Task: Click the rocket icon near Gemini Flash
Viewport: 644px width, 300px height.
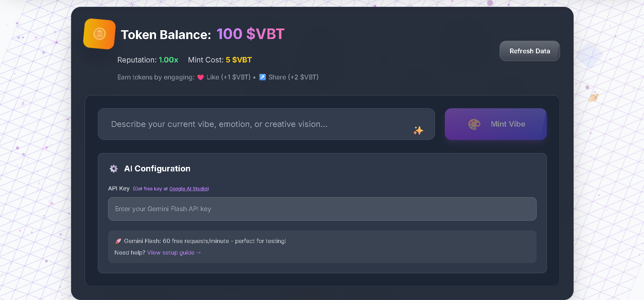Action: click(x=118, y=241)
